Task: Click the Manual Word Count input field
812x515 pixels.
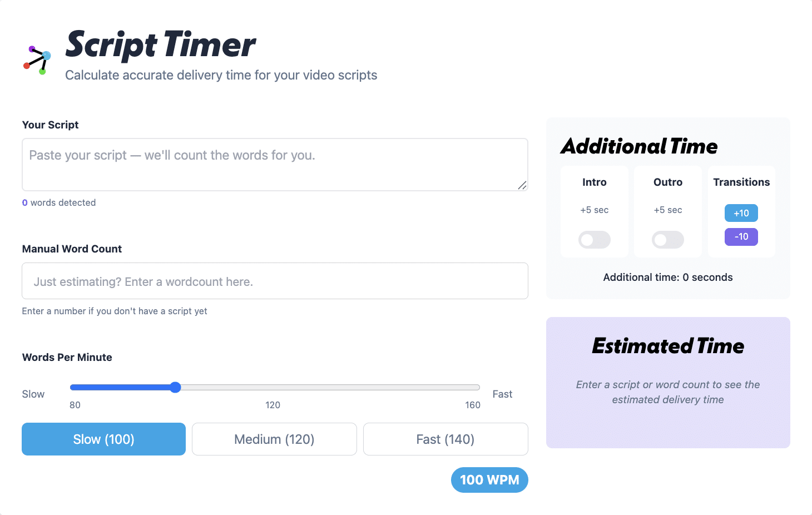Action: tap(274, 281)
